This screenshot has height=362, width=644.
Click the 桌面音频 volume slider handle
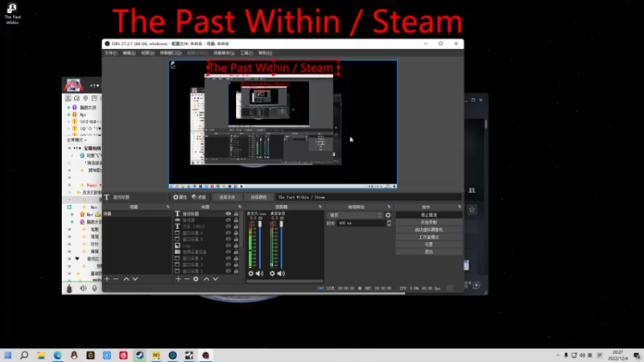click(x=281, y=224)
